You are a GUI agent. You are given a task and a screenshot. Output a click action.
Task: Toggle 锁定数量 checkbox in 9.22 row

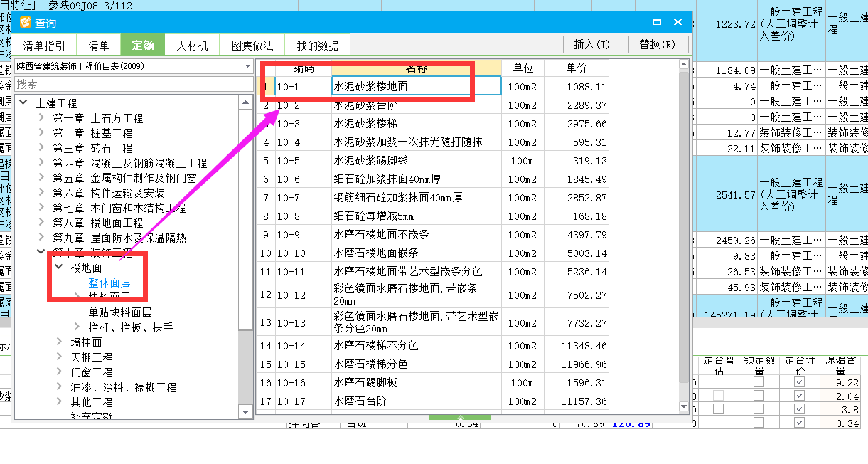(759, 382)
